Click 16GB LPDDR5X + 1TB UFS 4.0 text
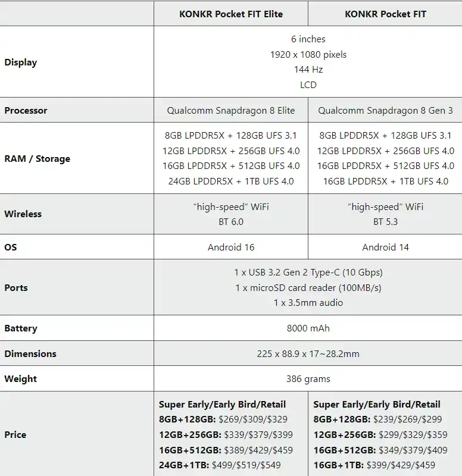The image size is (462, 476). [x=385, y=181]
